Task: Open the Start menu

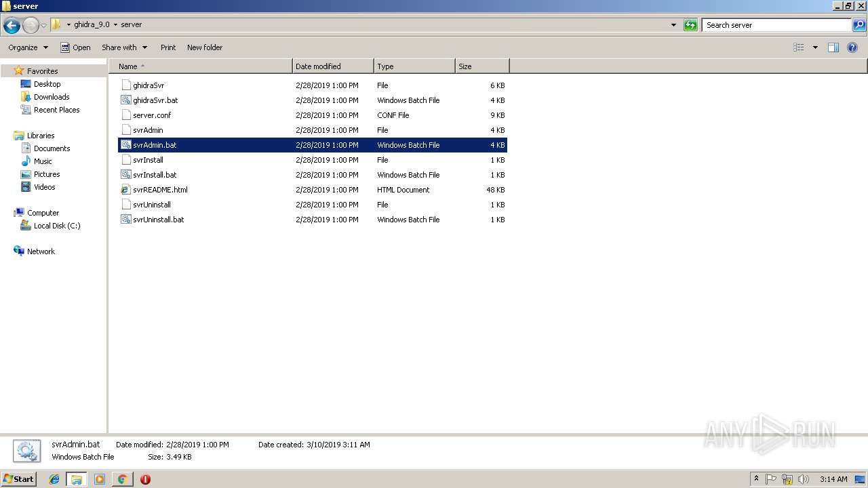Action: point(19,479)
